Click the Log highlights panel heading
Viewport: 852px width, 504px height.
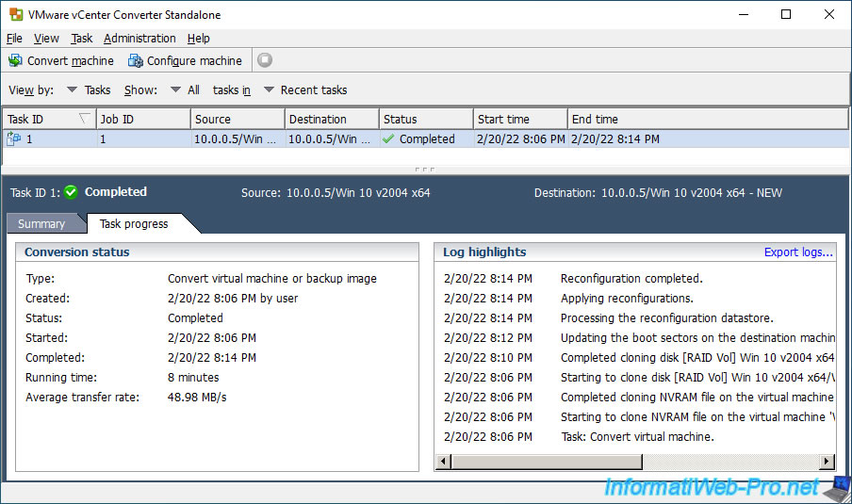pos(484,252)
